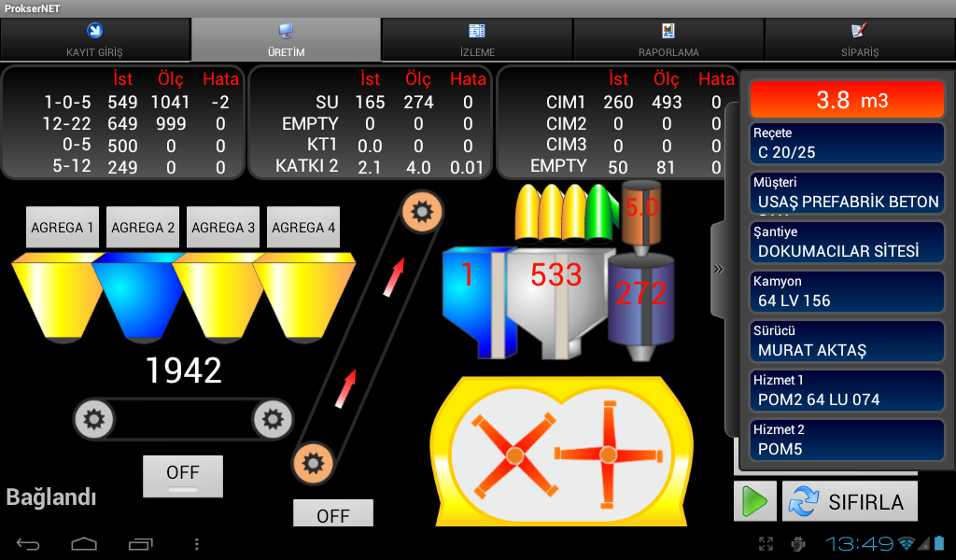The image size is (956, 560).
Task: Go to the RAPORLAMA tab
Action: click(668, 41)
